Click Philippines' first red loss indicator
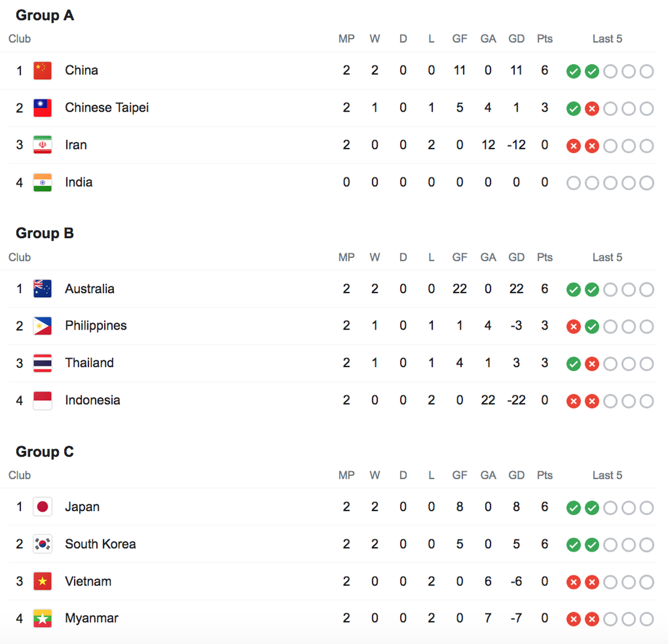This screenshot has width=668, height=644. (573, 327)
